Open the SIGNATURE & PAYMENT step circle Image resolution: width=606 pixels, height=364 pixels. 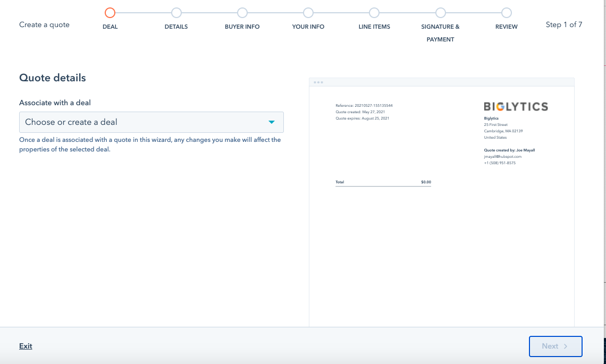click(440, 13)
